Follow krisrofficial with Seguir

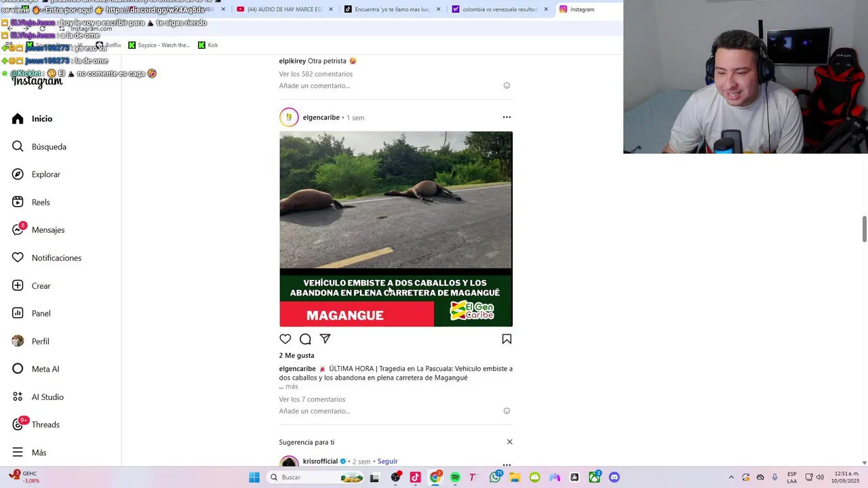[387, 462]
